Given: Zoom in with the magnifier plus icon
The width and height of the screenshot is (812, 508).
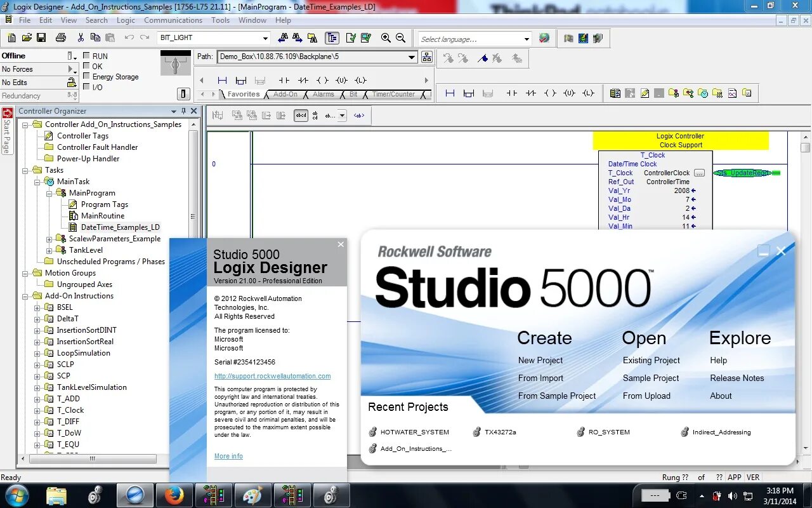Looking at the screenshot, I should 386,38.
